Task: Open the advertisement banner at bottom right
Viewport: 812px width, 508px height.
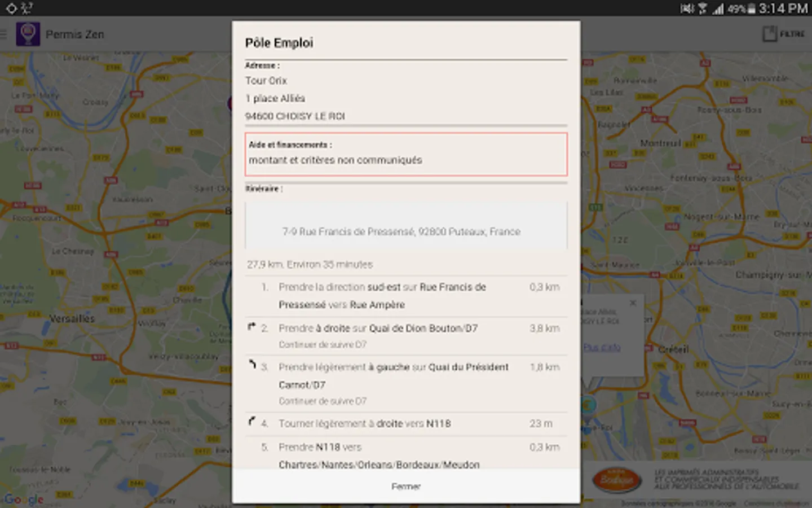Action: [x=696, y=480]
